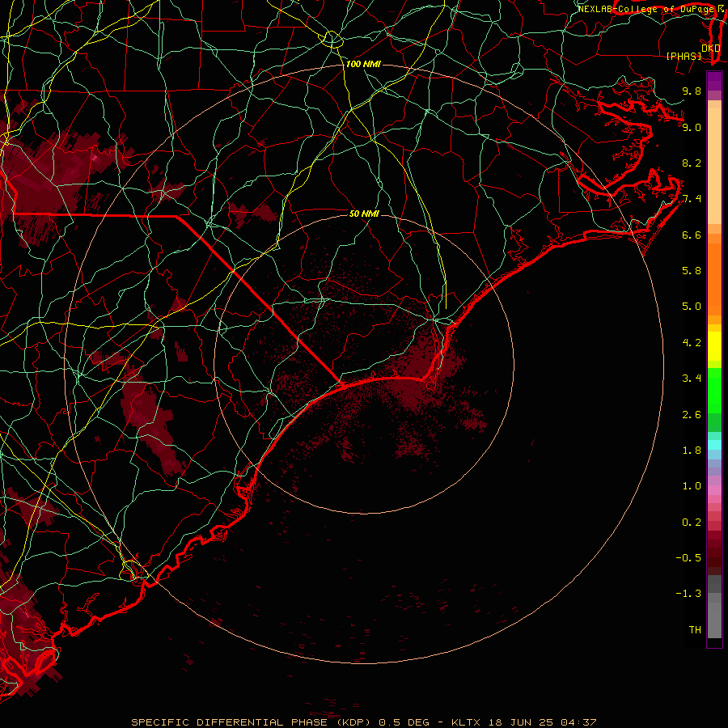
Task: Click the 4.2 value on the color scale
Action: pos(692,343)
